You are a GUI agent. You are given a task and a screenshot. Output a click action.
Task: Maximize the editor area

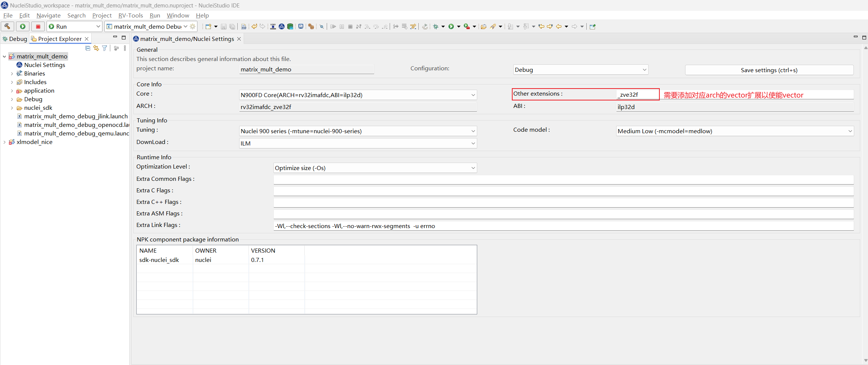[x=864, y=37]
